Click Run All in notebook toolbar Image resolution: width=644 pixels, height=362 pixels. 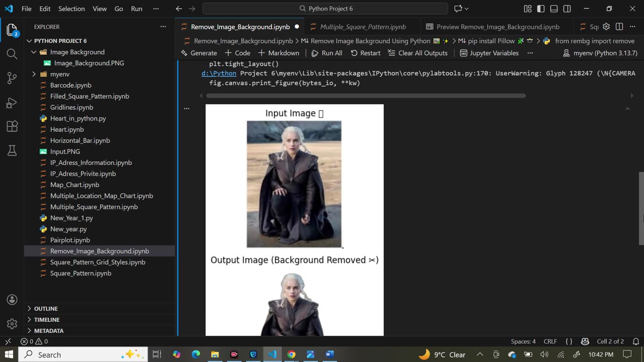[327, 53]
